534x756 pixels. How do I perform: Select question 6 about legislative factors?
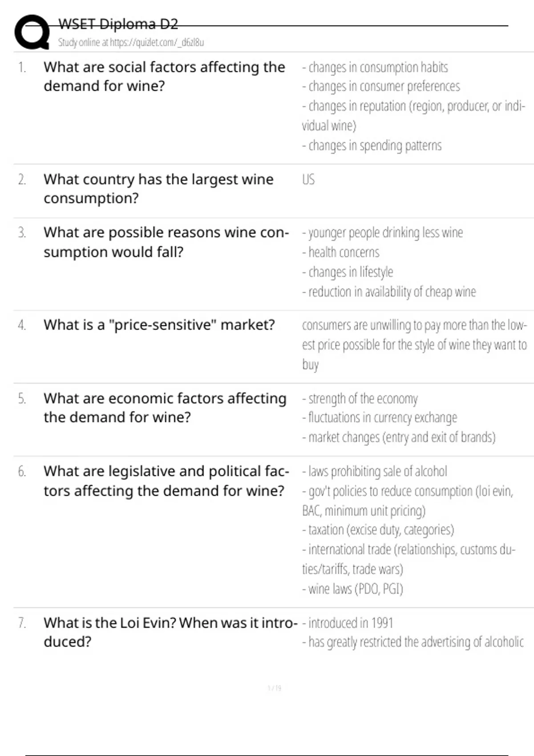[x=166, y=481]
